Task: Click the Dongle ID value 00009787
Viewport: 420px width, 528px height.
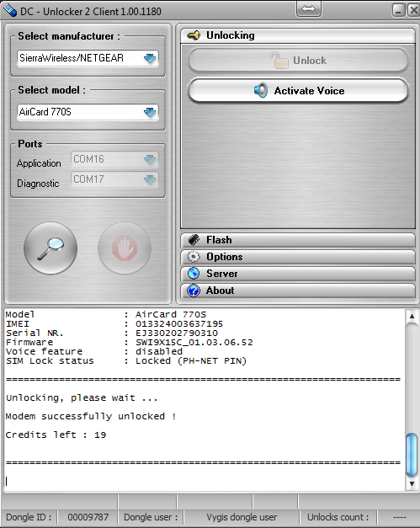Action: click(88, 517)
